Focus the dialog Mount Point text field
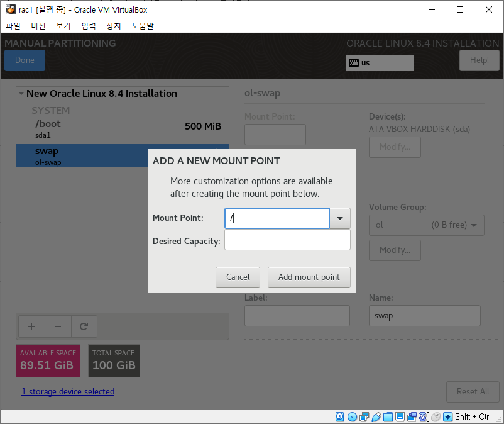 pos(277,218)
